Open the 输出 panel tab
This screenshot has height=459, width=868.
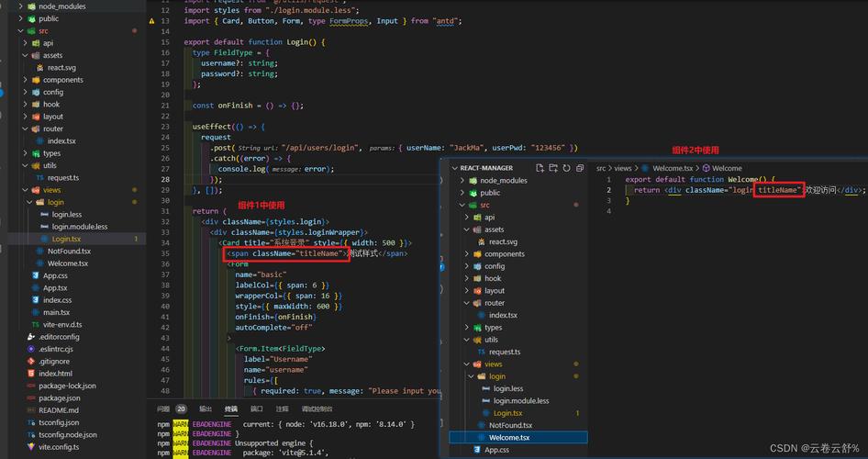tap(206, 409)
